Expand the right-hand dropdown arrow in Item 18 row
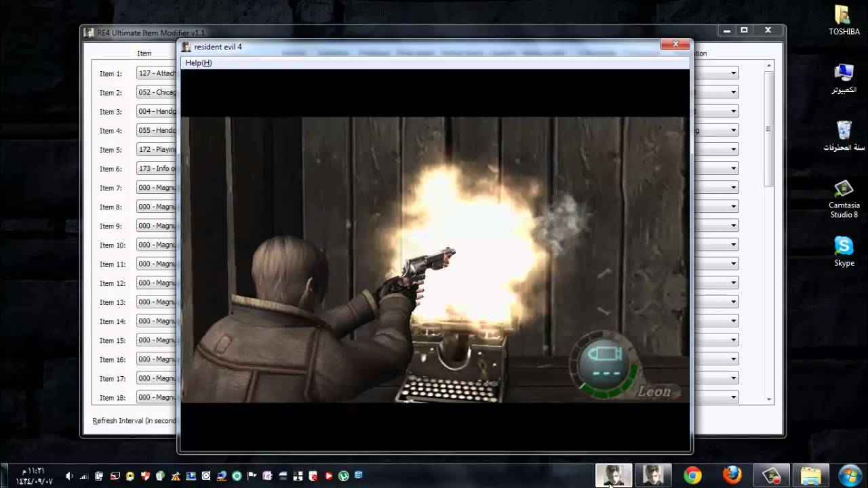Image resolution: width=868 pixels, height=488 pixels. tap(734, 397)
